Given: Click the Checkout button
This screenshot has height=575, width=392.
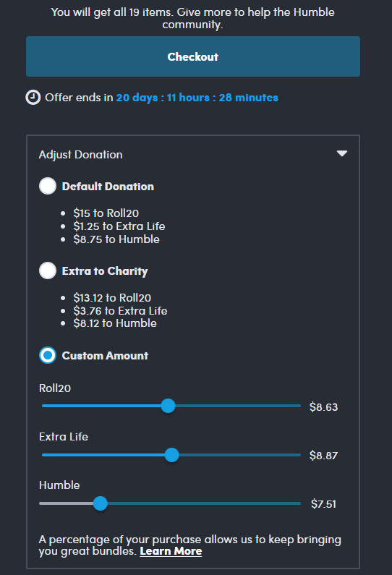Looking at the screenshot, I should 193,56.
